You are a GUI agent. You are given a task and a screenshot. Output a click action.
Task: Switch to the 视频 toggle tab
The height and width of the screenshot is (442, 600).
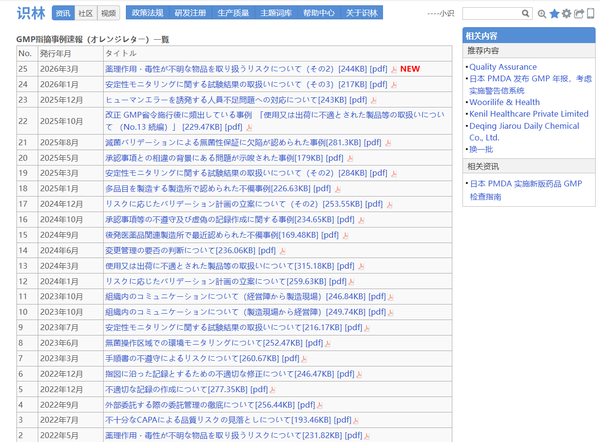[x=108, y=13]
